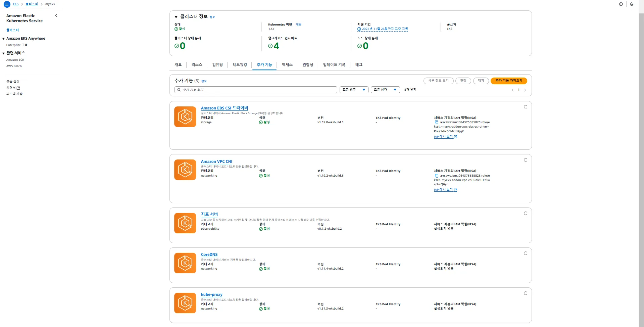
Task: Open IAM에서 보기 link for EBS CSI driver
Action: [x=445, y=137]
